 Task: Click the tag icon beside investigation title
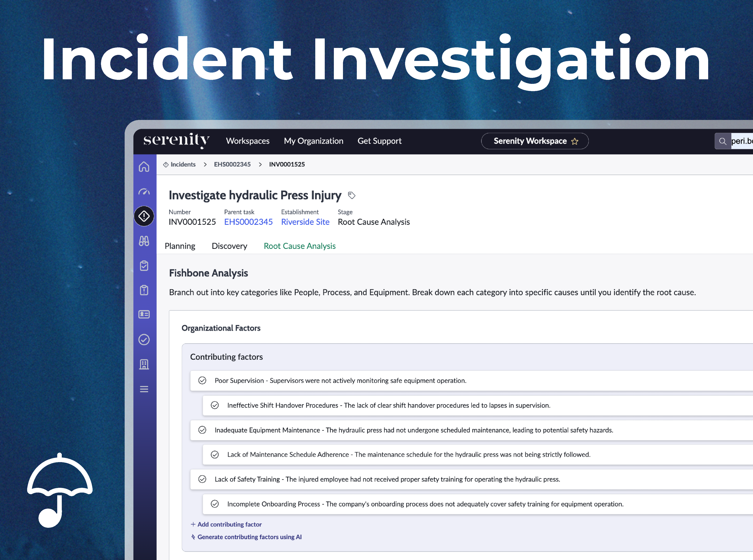tap(352, 195)
